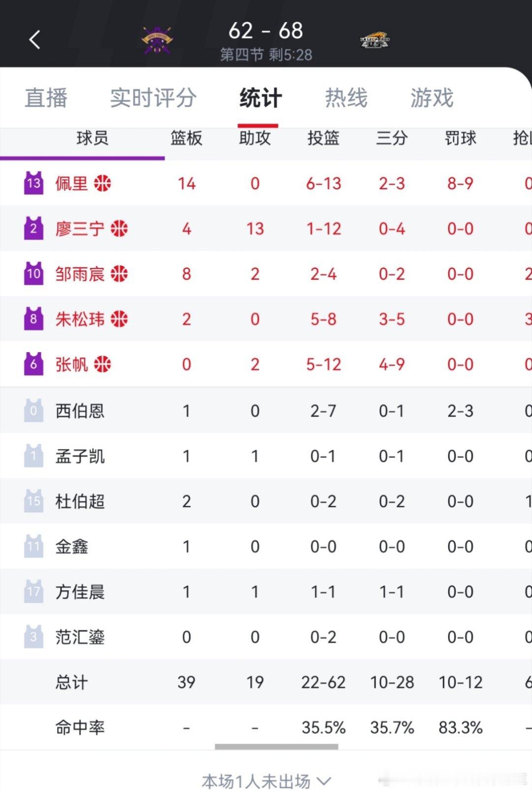Click 张帆's jersey number 6 icon
The image size is (532, 791).
[33, 364]
